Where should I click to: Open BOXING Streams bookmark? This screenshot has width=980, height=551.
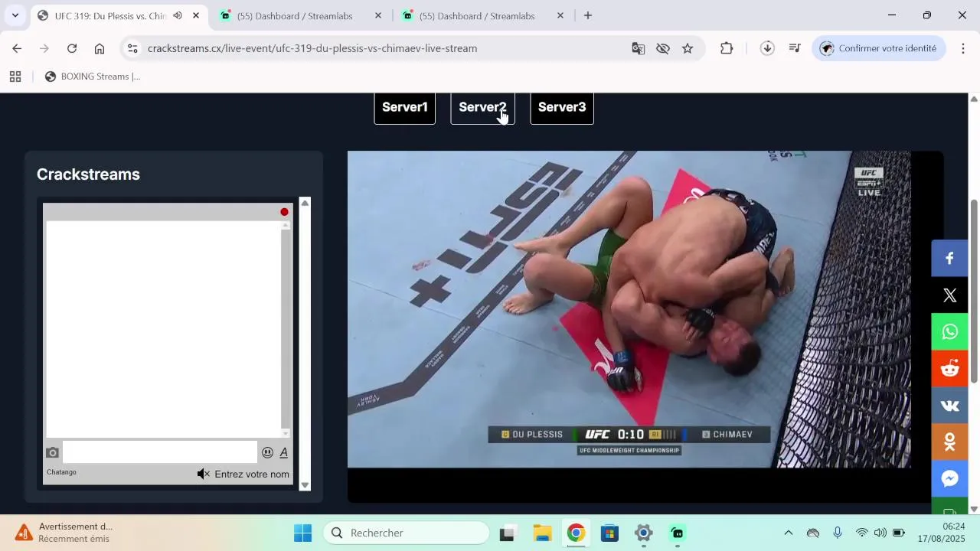coord(93,77)
